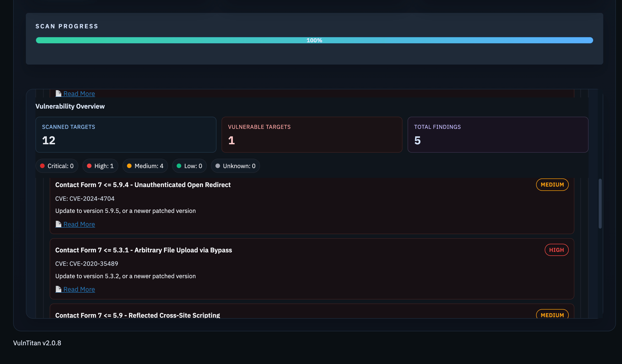Toggle the High: 1 severity filter
The image size is (622, 364).
click(100, 166)
